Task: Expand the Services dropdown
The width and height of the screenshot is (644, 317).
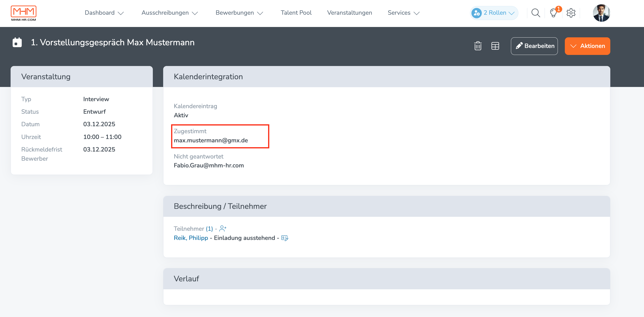Action: (x=403, y=13)
